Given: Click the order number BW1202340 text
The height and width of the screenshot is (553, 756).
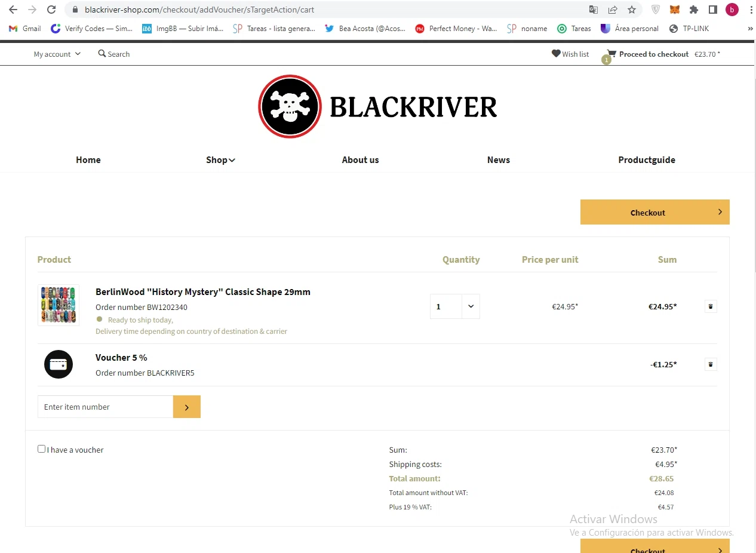Looking at the screenshot, I should click(142, 308).
